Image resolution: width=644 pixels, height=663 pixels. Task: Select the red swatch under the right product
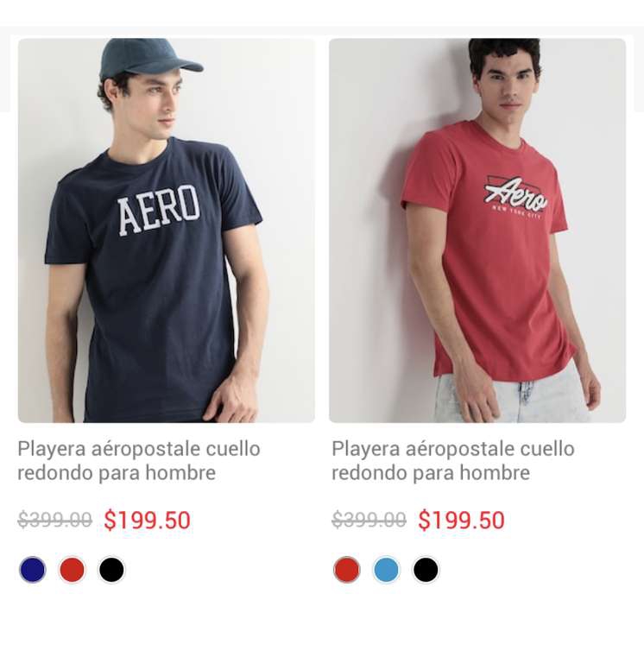point(347,570)
